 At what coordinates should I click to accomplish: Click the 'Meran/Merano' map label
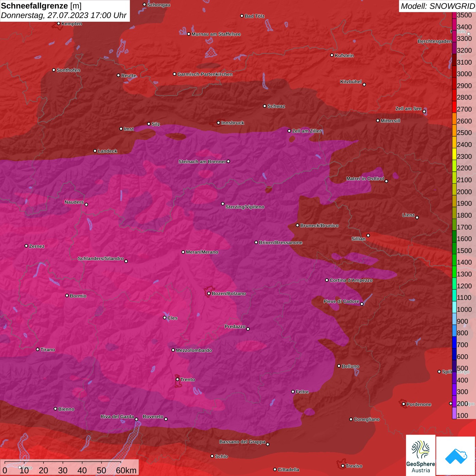point(202,252)
